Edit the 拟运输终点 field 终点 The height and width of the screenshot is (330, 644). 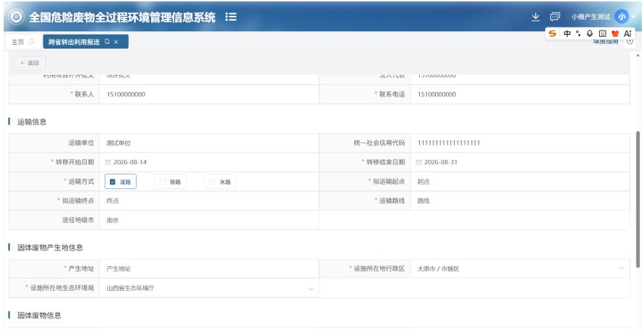[x=209, y=200]
